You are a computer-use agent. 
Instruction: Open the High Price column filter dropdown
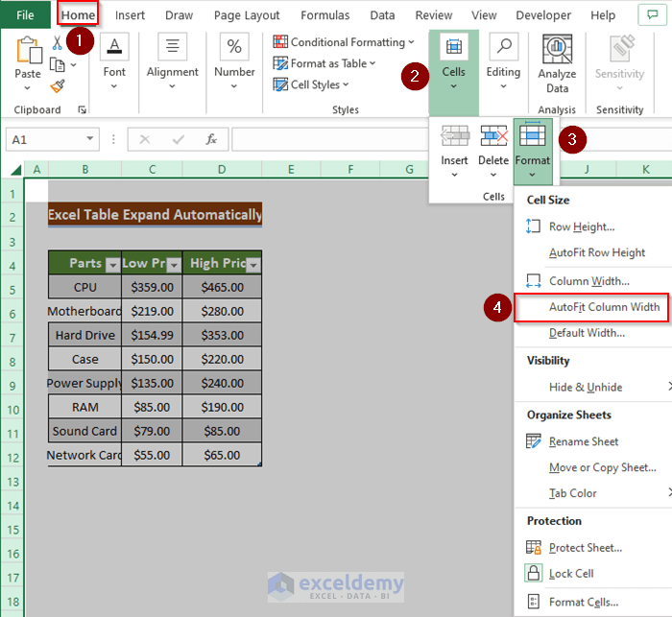pyautogui.click(x=252, y=264)
